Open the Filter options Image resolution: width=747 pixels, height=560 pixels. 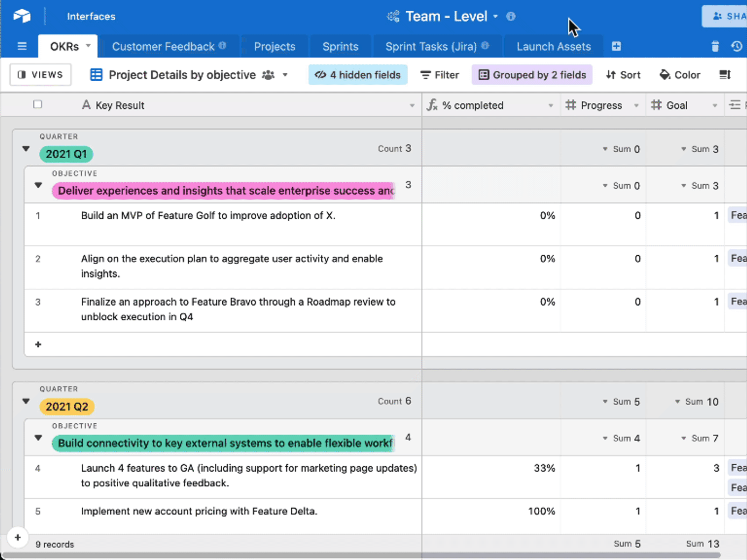[440, 75]
